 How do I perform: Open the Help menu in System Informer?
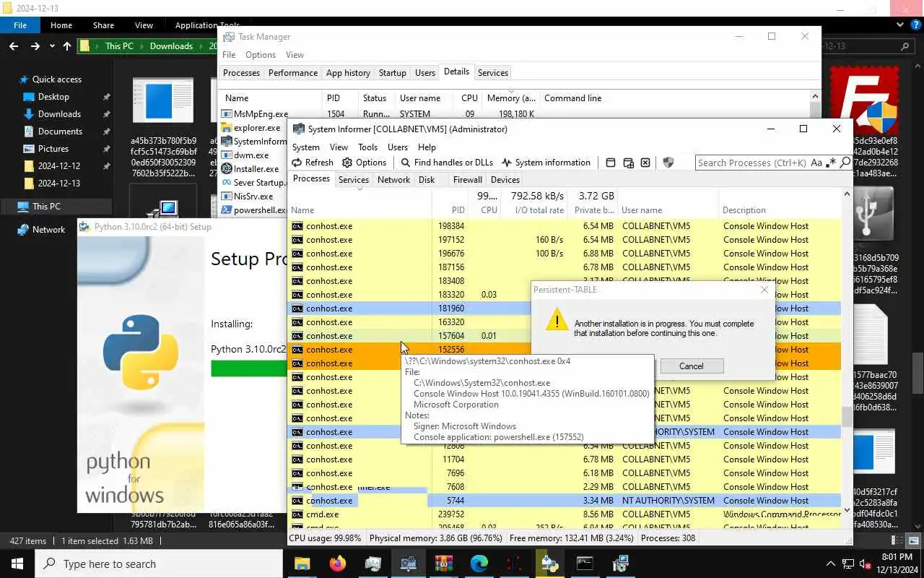(x=427, y=147)
